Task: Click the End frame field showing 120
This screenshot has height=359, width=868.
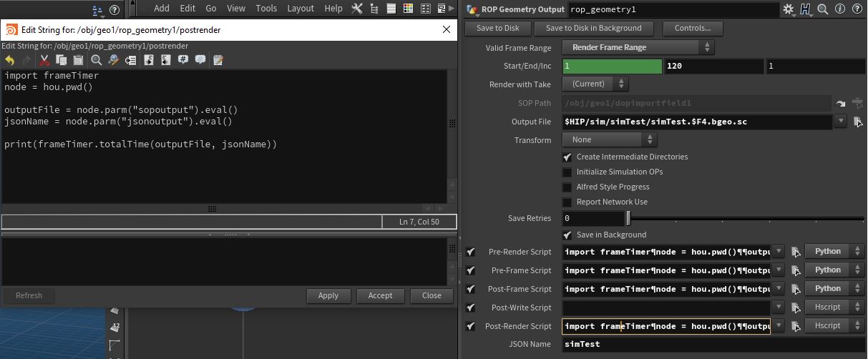Action: [x=713, y=67]
